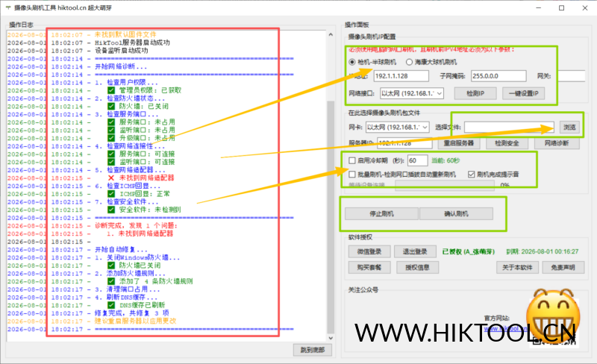This screenshot has height=364, width=597.
Task: Toggle the 刷机完成提示音 checkbox
Action: click(472, 175)
